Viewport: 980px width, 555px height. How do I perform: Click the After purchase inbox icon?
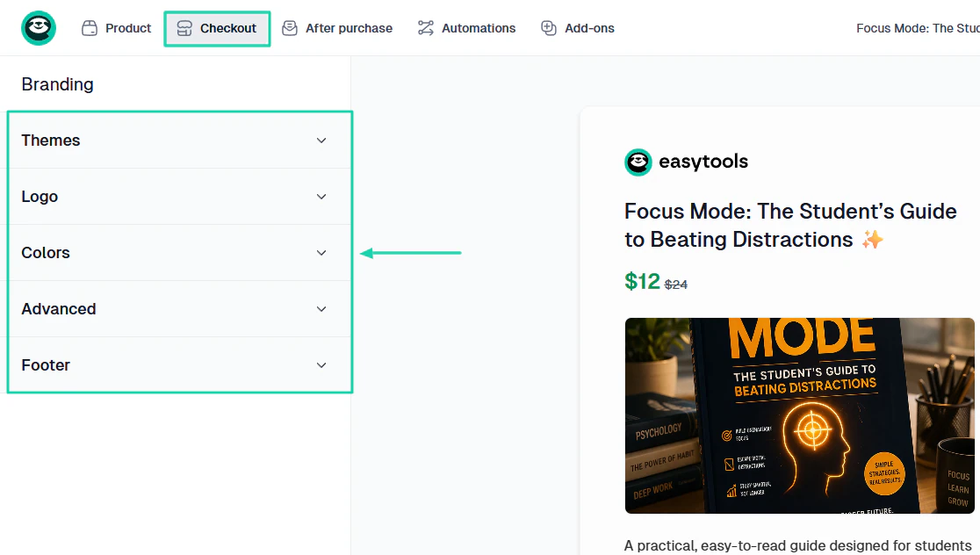(x=290, y=28)
